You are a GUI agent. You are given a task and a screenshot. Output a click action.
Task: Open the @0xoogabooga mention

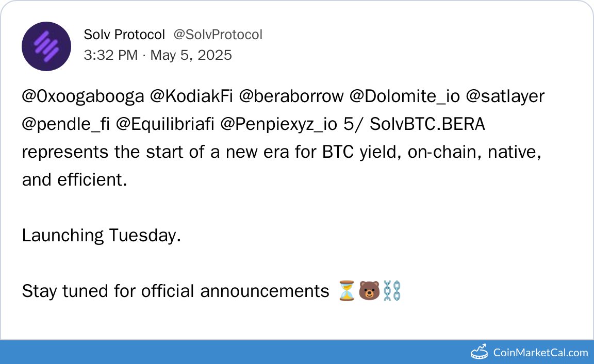coord(82,96)
